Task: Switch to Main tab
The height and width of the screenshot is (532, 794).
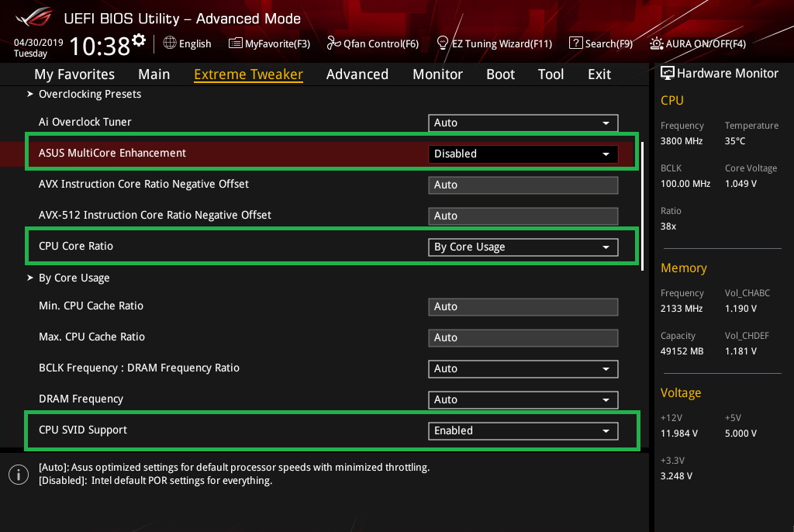Action: point(154,74)
